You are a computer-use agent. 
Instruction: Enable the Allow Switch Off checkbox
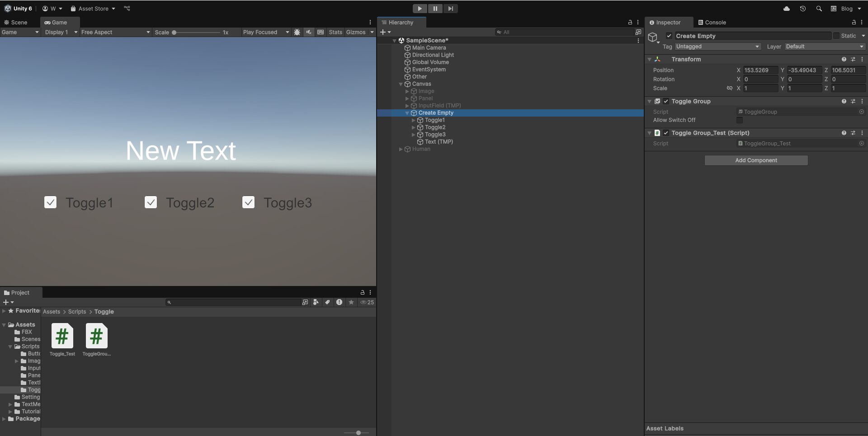point(739,120)
